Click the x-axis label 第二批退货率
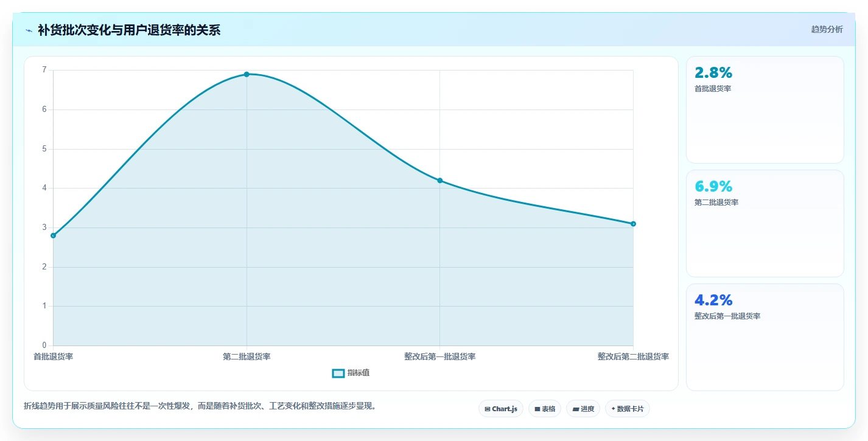The image size is (868, 441). tap(247, 356)
